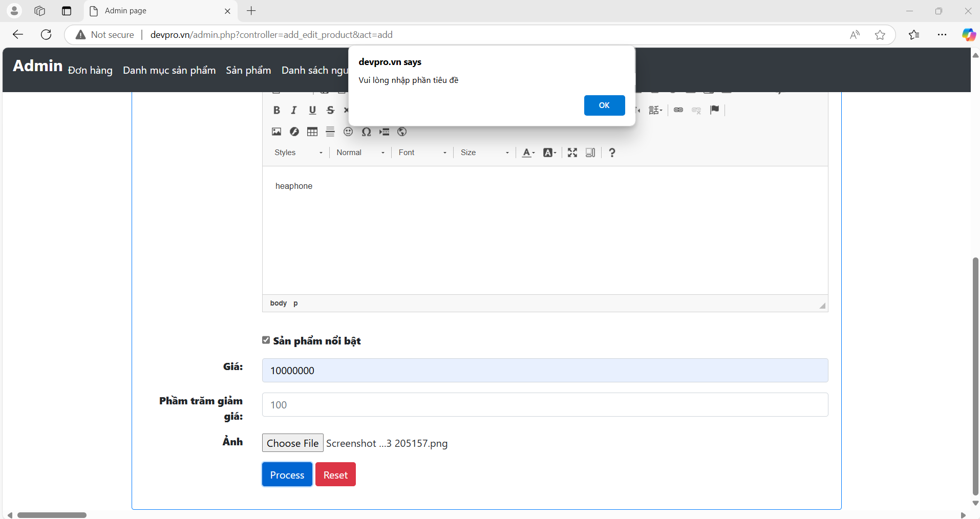The height and width of the screenshot is (519, 980).
Task: Toggle underline formatting
Action: [312, 110]
